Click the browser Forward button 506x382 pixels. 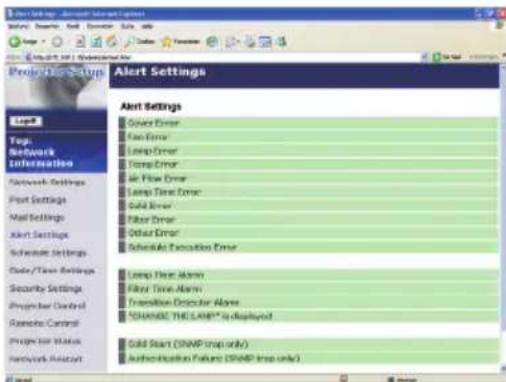(57, 42)
